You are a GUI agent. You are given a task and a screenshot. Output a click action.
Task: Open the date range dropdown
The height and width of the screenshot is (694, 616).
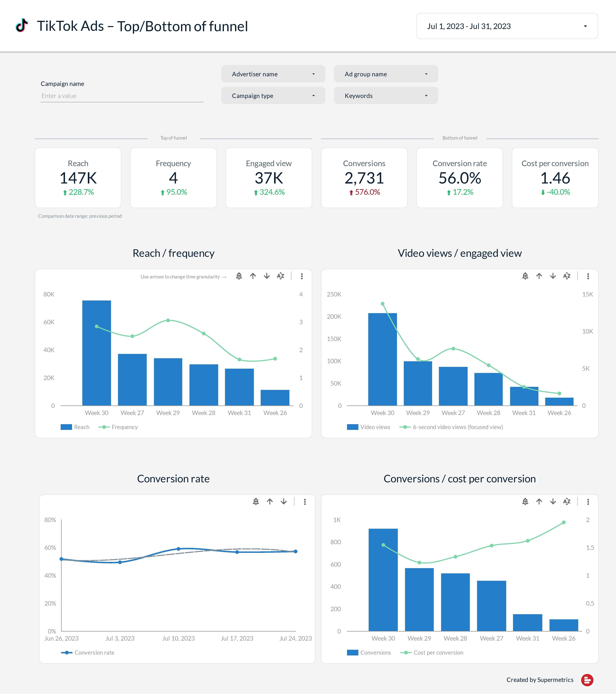507,26
